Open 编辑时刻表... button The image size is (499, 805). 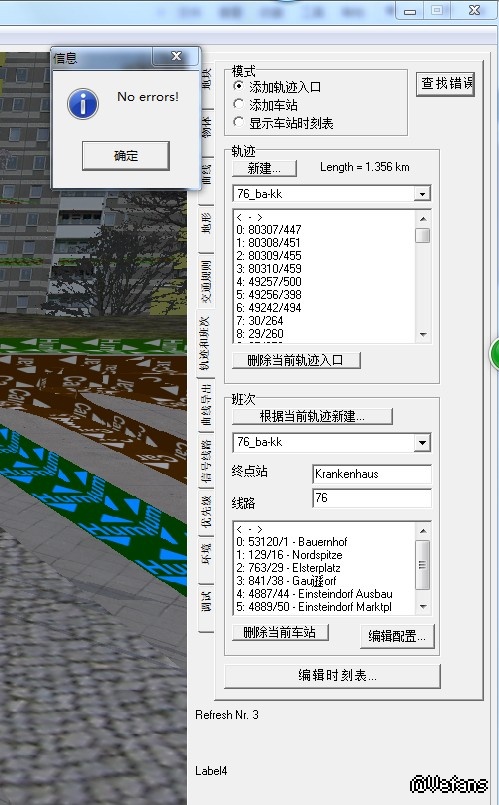click(332, 676)
